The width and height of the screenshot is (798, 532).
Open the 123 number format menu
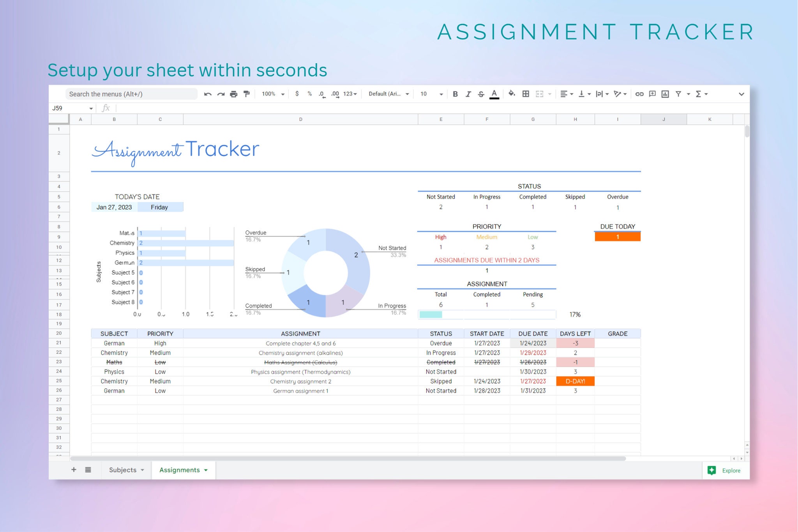coord(350,94)
